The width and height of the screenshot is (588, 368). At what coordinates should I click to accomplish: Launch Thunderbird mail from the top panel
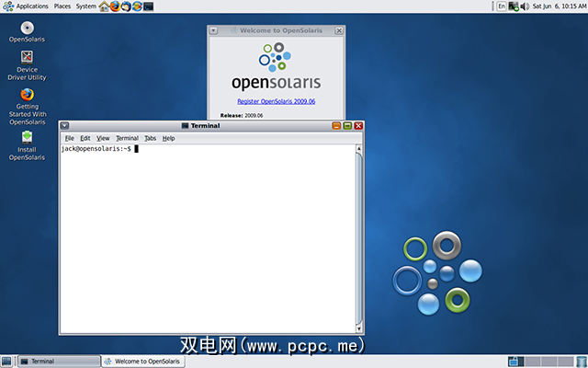click(x=127, y=6)
